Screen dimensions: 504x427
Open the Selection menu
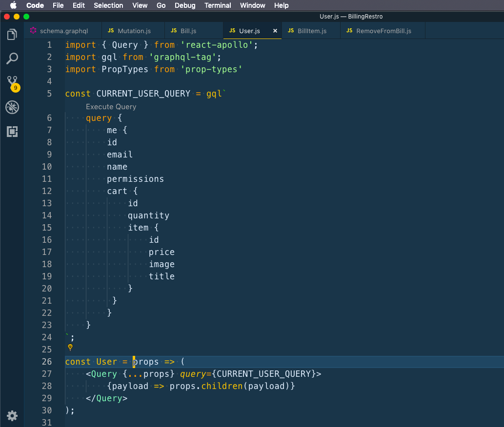pyautogui.click(x=108, y=5)
